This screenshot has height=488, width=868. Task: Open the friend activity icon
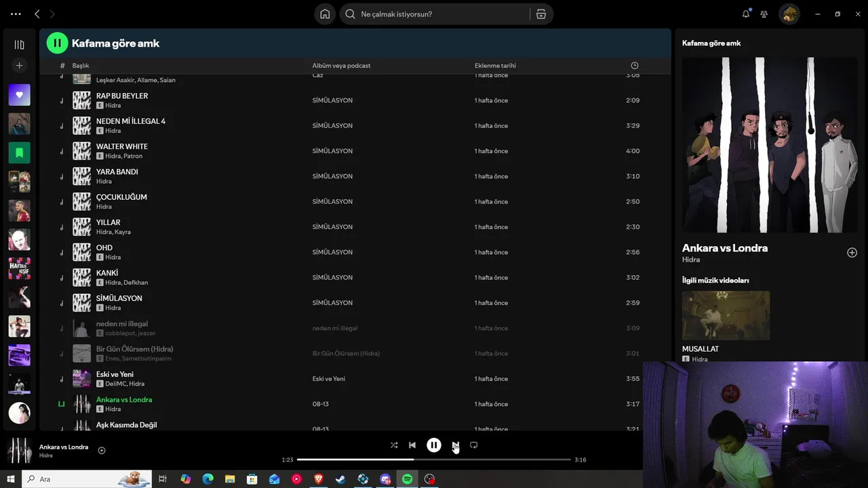764,14
